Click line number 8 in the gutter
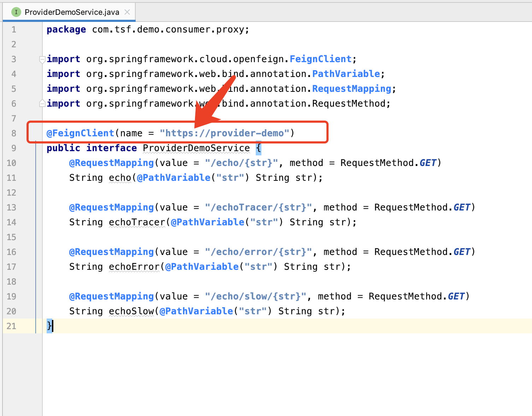This screenshot has height=416, width=532. coord(13,133)
